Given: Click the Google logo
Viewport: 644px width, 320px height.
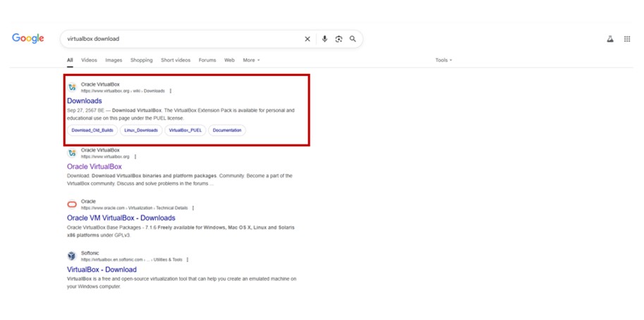Looking at the screenshot, I should coord(28,39).
